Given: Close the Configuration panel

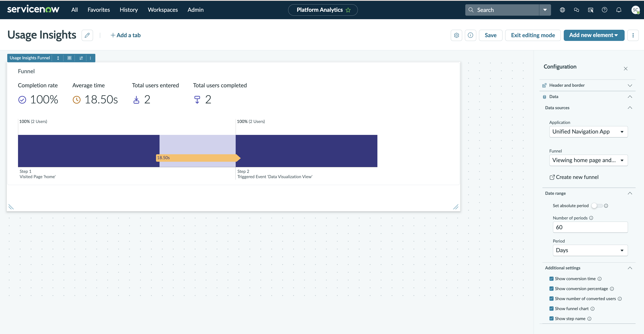Looking at the screenshot, I should (625, 69).
